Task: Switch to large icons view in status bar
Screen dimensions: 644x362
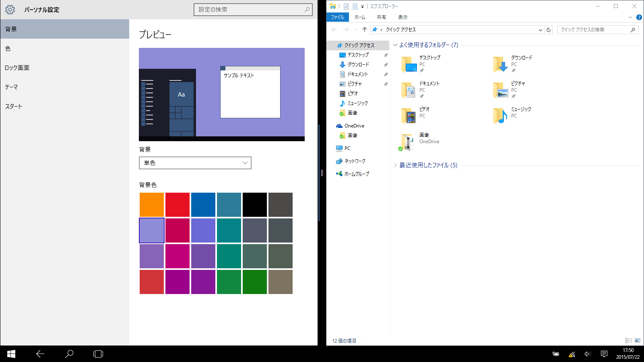Action: point(638,341)
